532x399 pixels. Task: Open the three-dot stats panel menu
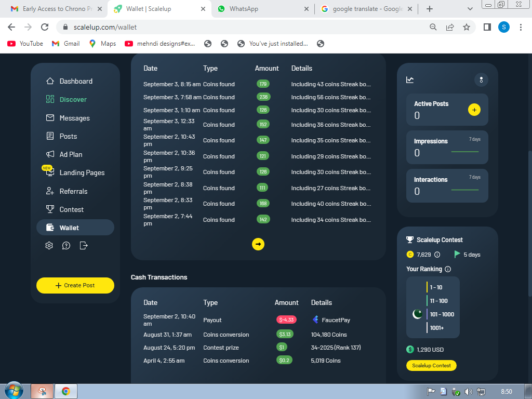tap(481, 79)
